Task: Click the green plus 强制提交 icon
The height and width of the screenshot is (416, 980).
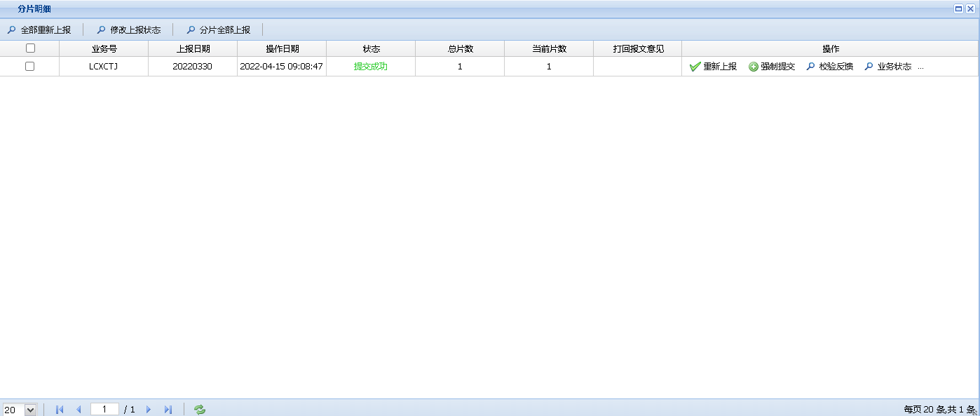Action: (x=754, y=67)
